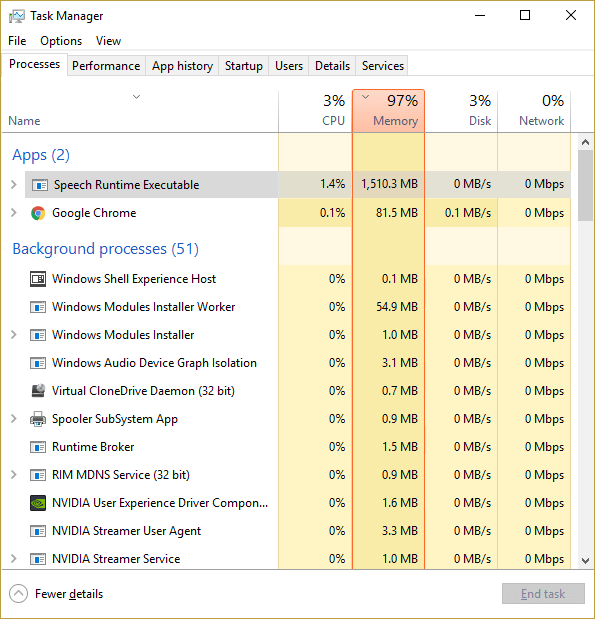Viewport: 595px width, 619px height.
Task: Click the scrollbar down arrow
Action: click(x=586, y=561)
